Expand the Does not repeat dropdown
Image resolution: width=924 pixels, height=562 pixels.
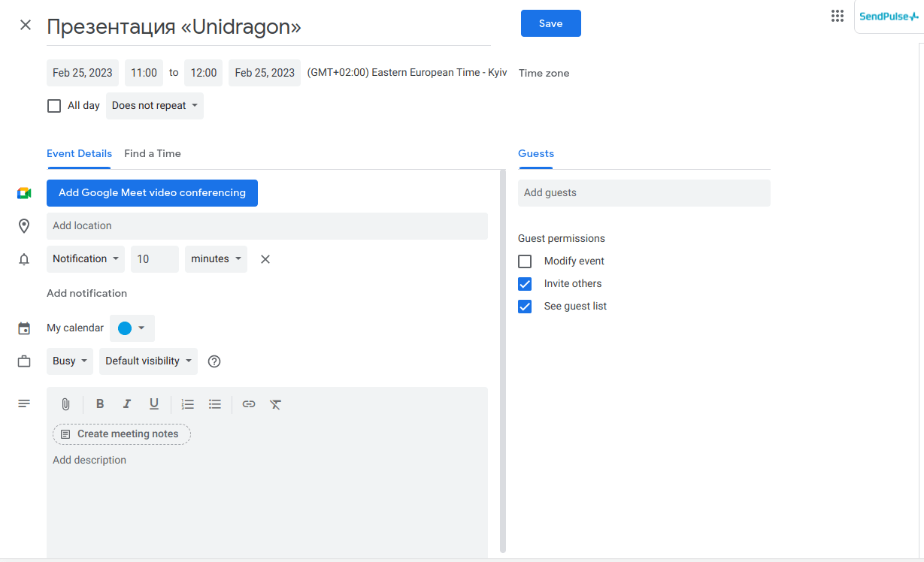click(155, 106)
